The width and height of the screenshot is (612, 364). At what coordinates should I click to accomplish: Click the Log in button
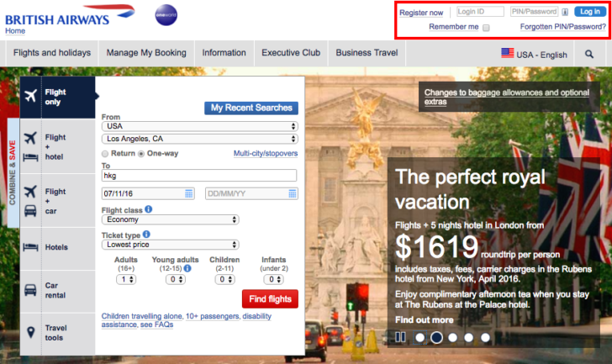pyautogui.click(x=590, y=12)
